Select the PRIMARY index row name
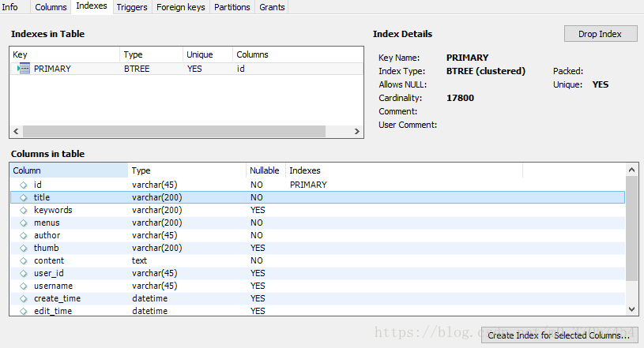Image resolution: width=644 pixels, height=348 pixels. pos(52,69)
